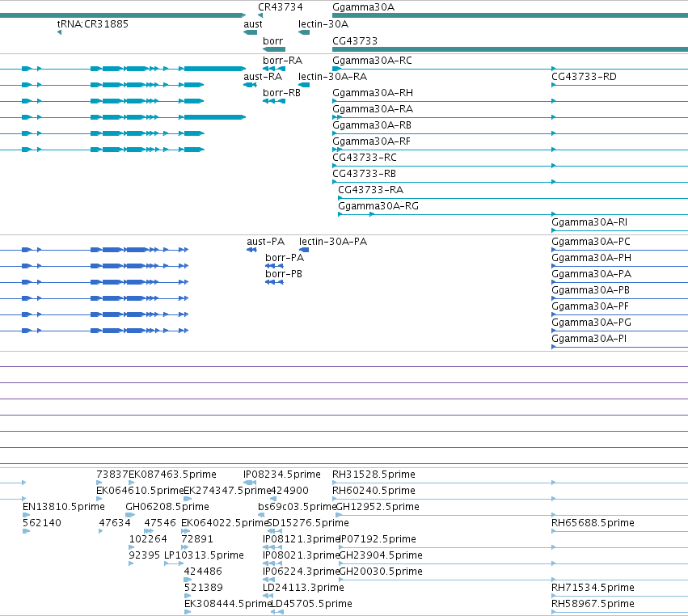This screenshot has height=616, width=688.
Task: Click the Ggamma30A gene label
Action: coord(363,7)
